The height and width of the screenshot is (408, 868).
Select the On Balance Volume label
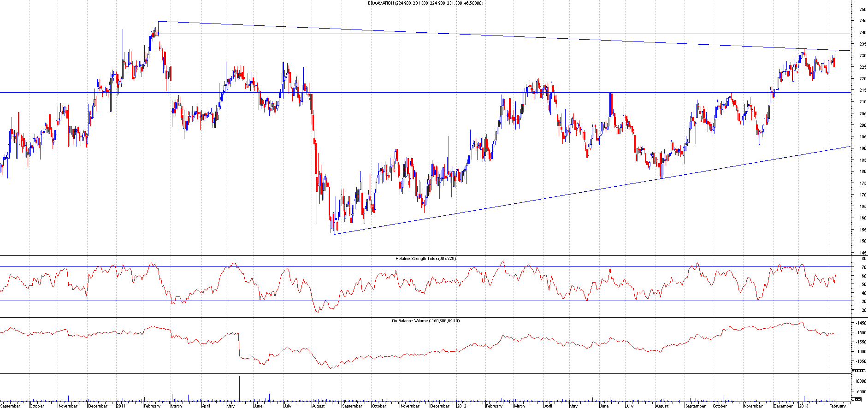[x=425, y=321]
